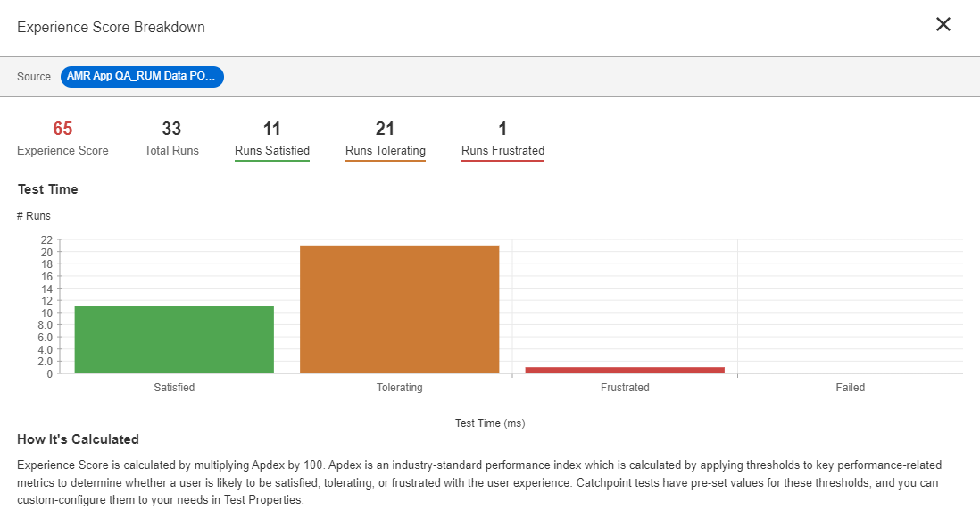This screenshot has width=980, height=519.
Task: Click the Test Time (ms) axis title
Action: point(490,423)
